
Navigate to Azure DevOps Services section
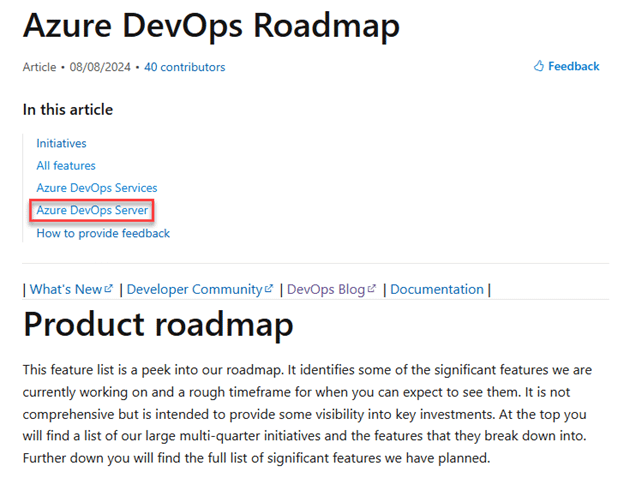coord(97,188)
